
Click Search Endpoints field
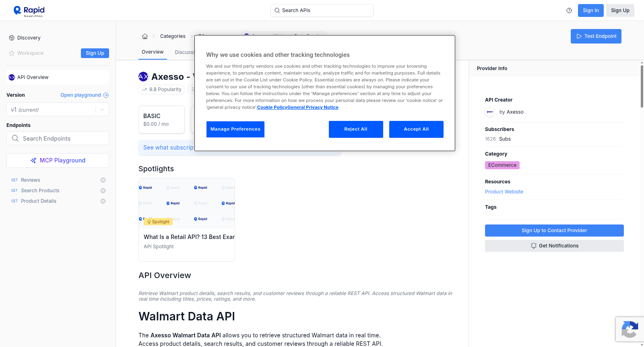58,138
